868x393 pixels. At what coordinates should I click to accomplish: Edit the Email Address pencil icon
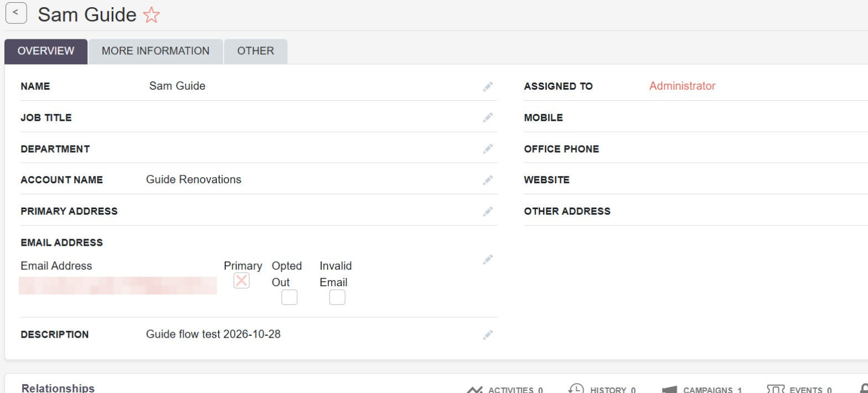pos(488,260)
